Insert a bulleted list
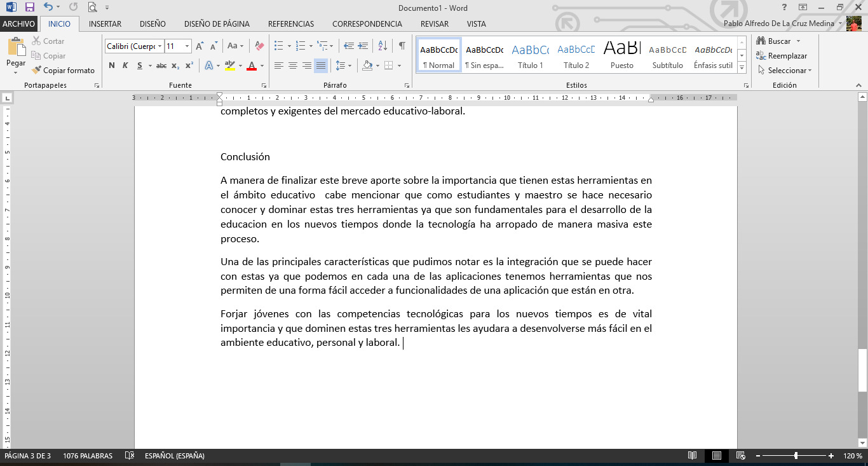Viewport: 868px width, 466px height. (278, 46)
